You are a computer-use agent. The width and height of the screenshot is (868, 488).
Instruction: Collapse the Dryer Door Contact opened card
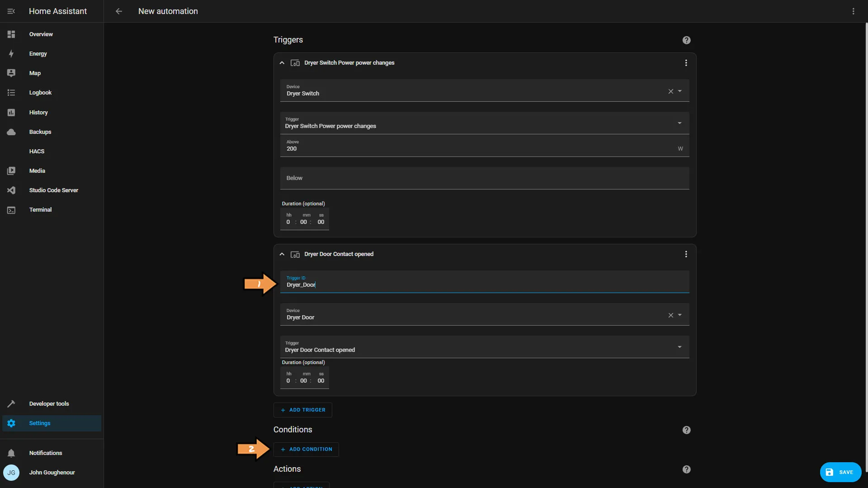coord(282,254)
